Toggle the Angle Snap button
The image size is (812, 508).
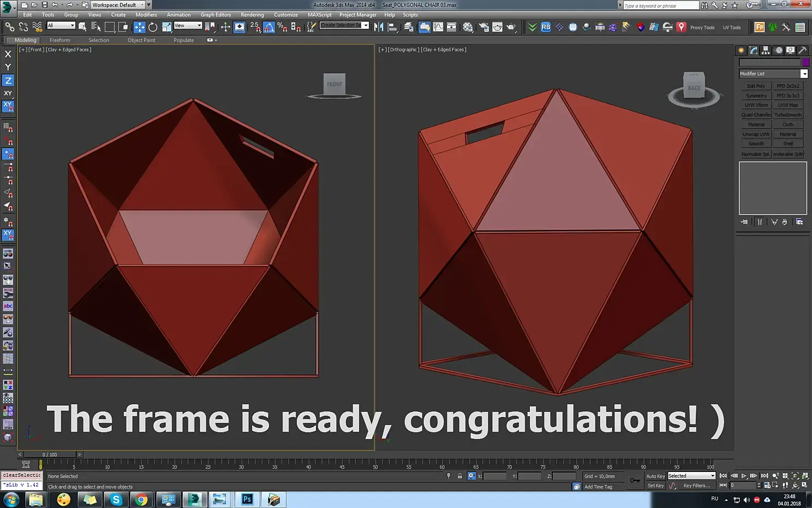[269, 27]
